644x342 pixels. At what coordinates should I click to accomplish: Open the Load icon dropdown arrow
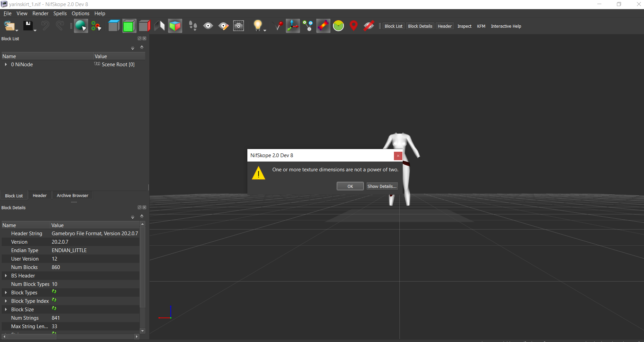click(17, 30)
